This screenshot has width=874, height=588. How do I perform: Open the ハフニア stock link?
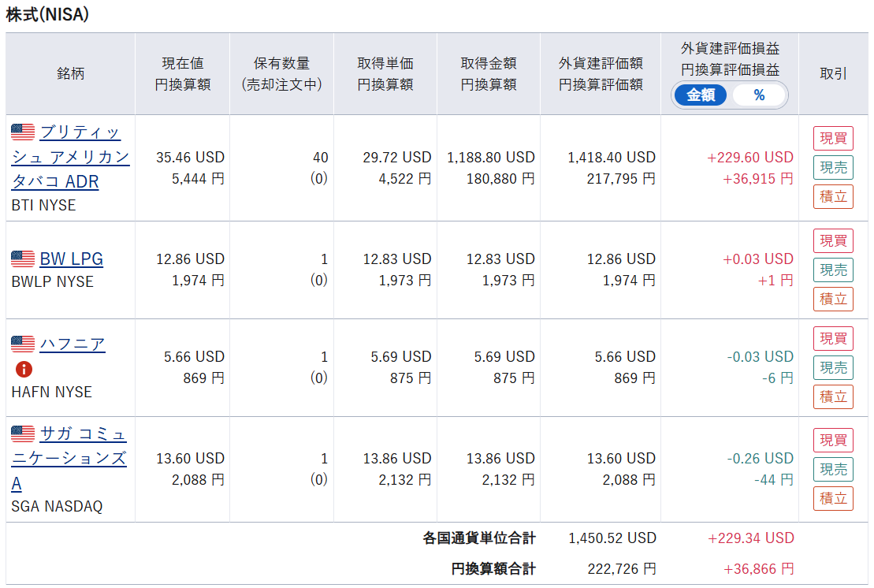[x=73, y=344]
